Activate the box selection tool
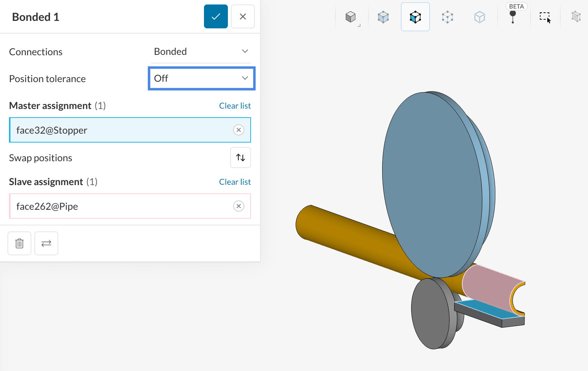 [545, 17]
